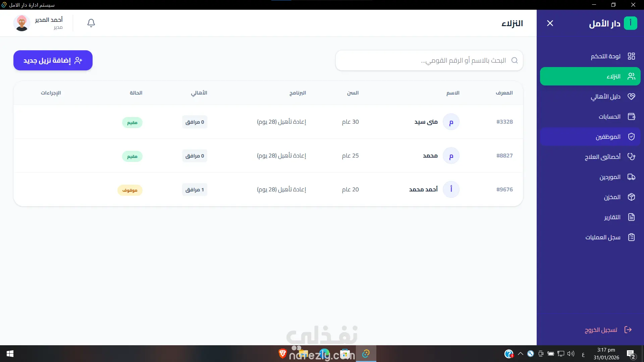Click the لوحة التحكم dashboard grid icon
The image size is (644, 362).
pyautogui.click(x=631, y=56)
